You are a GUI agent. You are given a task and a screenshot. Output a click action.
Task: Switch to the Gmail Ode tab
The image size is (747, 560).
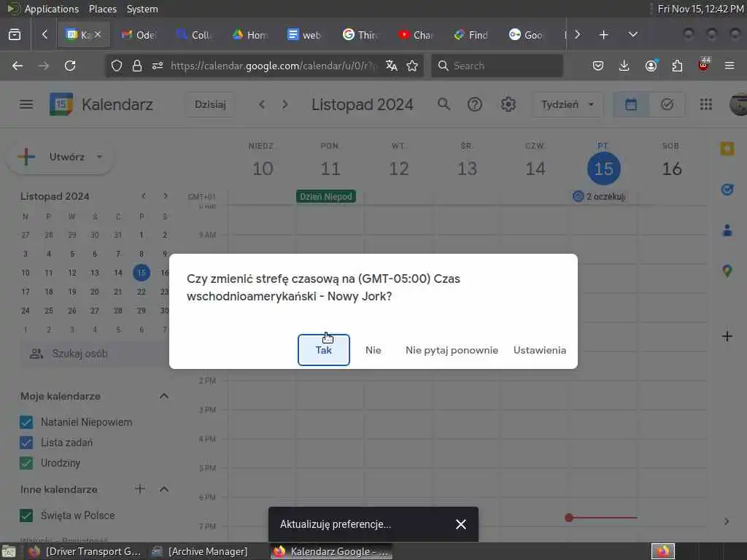(138, 35)
